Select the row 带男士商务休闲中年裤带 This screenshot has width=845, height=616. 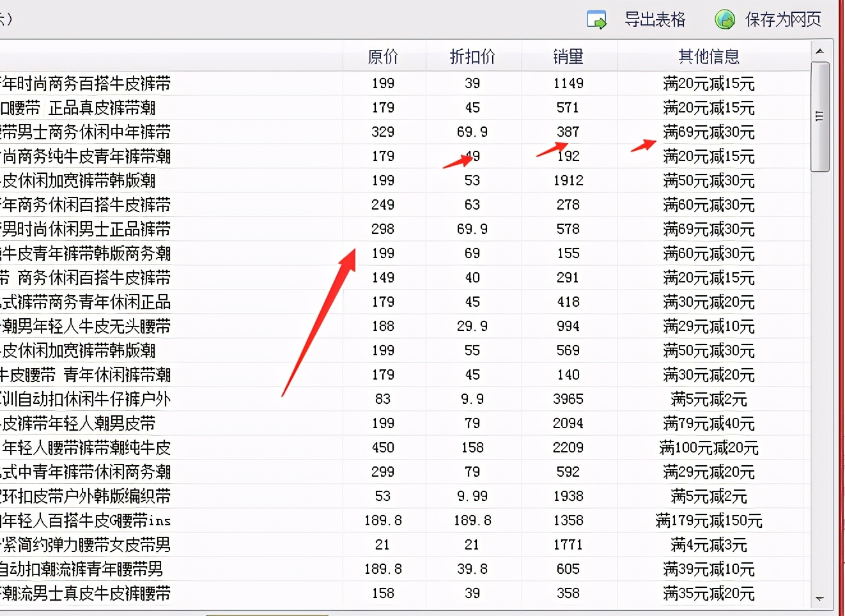coord(405,132)
